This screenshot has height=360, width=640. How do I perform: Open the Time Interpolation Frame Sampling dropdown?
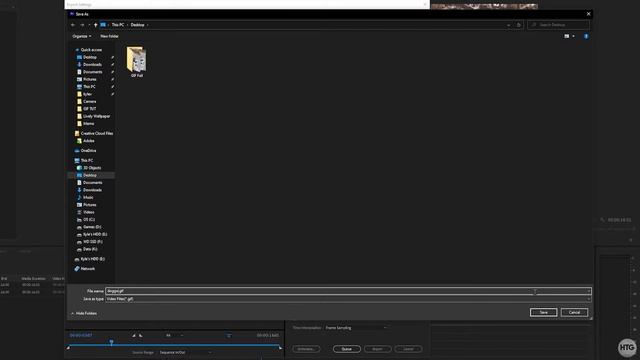point(356,328)
